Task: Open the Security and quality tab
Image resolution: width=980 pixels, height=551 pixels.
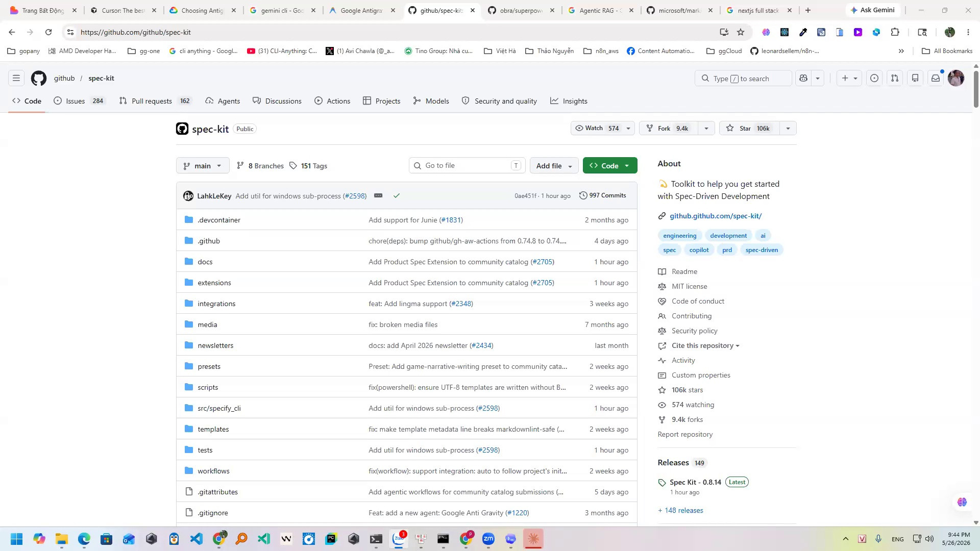Action: tap(499, 101)
